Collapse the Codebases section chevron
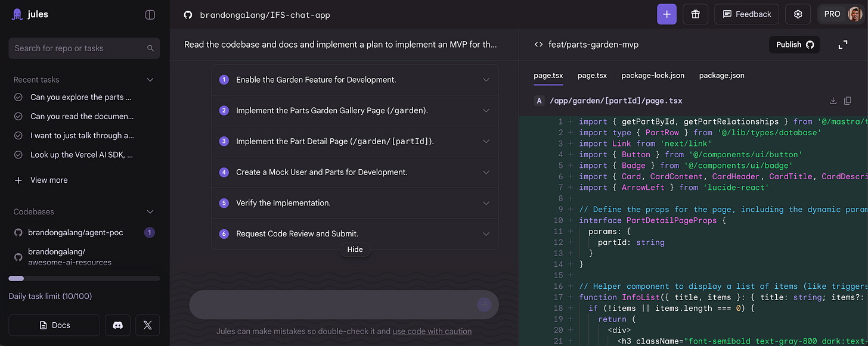The width and height of the screenshot is (868, 346). (x=150, y=212)
